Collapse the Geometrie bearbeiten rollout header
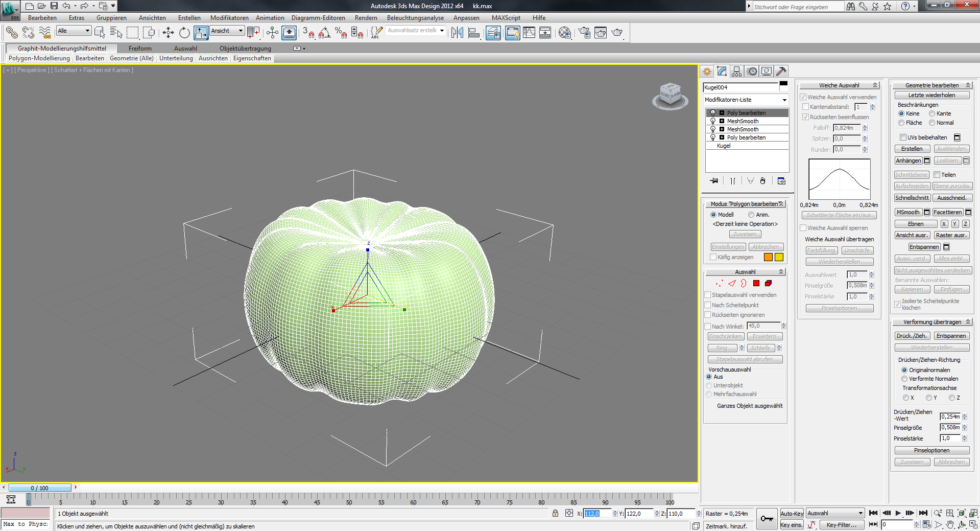Viewport: 980px width, 531px height. click(932, 85)
